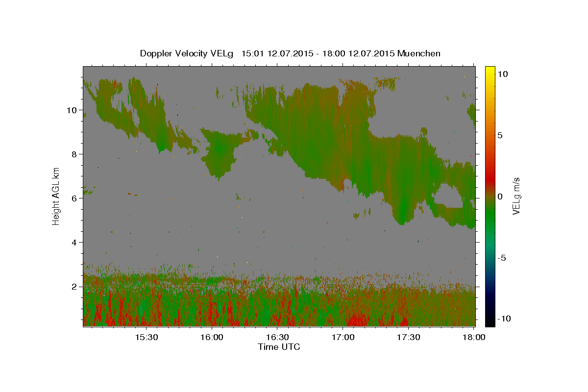Select the '16:00' time axis label
Image resolution: width=588 pixels, height=392 pixels.
pos(212,338)
